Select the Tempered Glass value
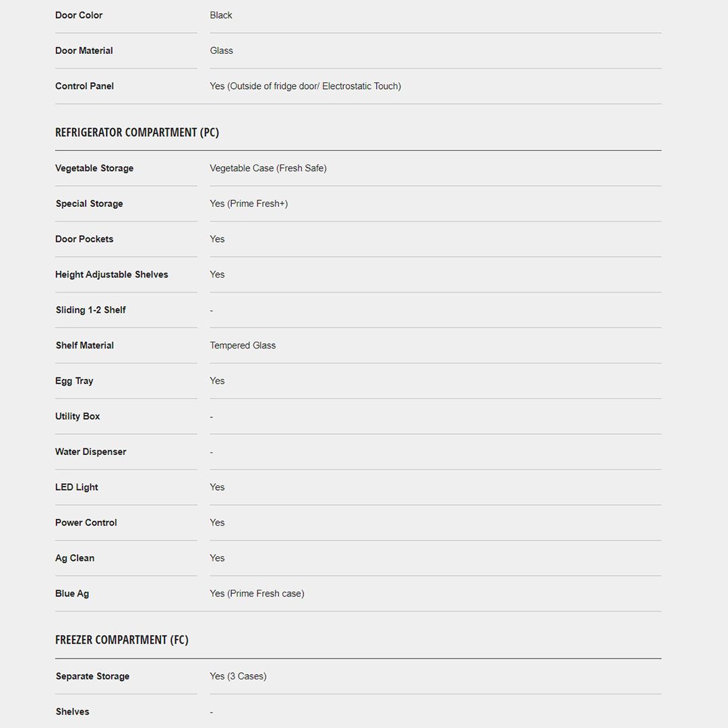Image resolution: width=728 pixels, height=728 pixels. tap(243, 345)
